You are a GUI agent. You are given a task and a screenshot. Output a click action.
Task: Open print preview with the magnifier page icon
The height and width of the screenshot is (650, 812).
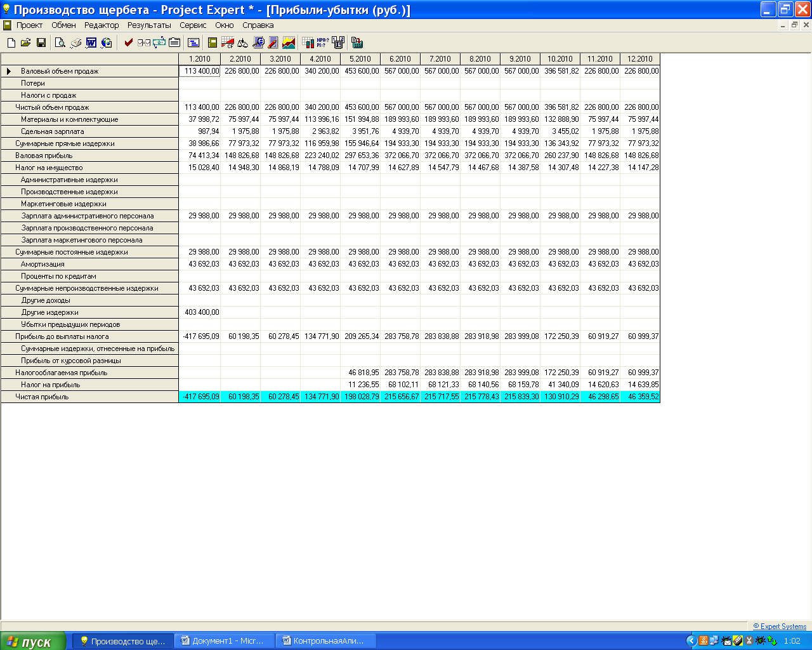click(x=60, y=43)
